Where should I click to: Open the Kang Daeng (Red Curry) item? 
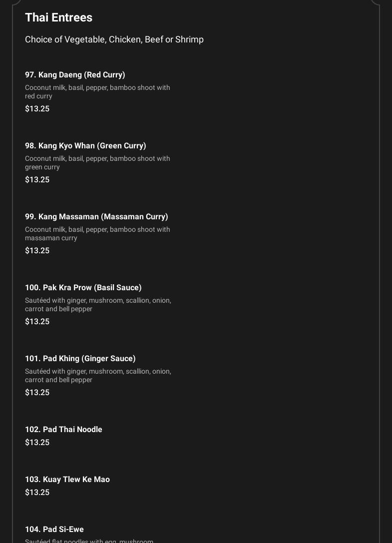tap(75, 75)
